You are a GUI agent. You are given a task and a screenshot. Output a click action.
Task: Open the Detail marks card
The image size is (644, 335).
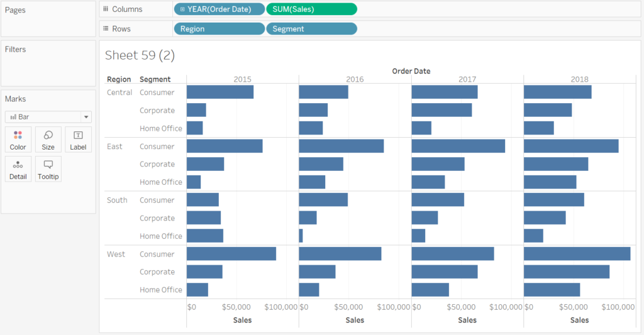tap(18, 169)
